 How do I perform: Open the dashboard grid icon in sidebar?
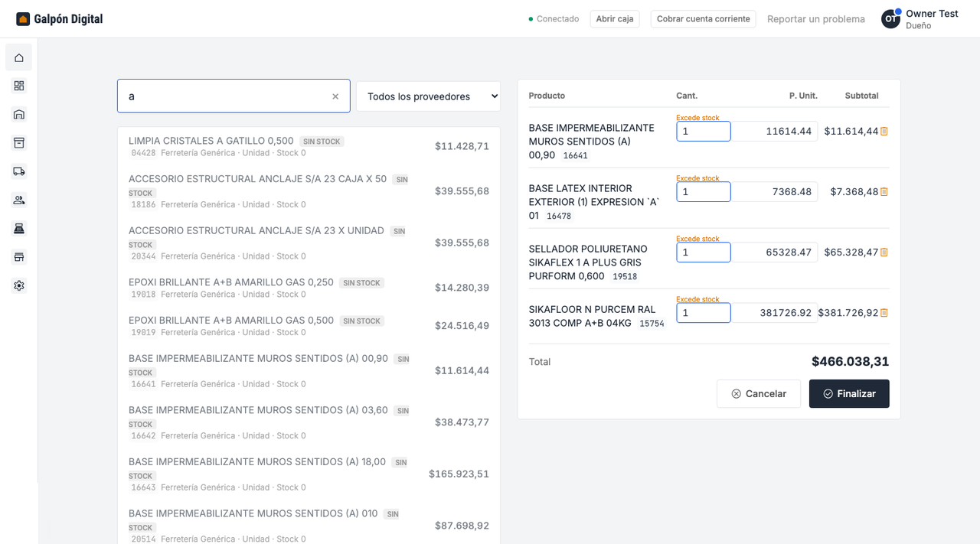pyautogui.click(x=19, y=86)
